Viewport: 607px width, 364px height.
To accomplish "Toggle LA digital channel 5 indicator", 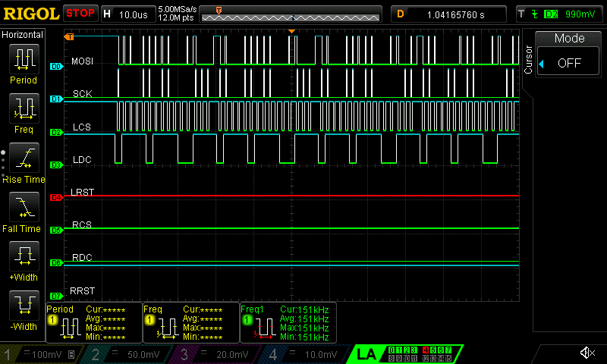I will click(x=433, y=350).
